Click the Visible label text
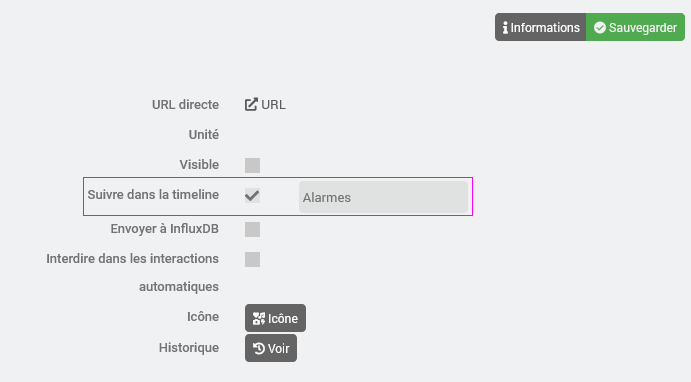The width and height of the screenshot is (691, 382). (x=199, y=164)
